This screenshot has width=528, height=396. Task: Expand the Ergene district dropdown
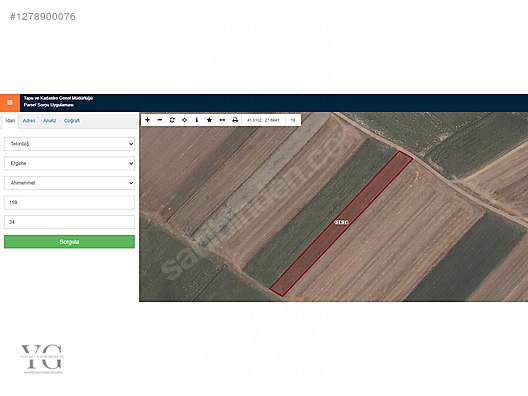click(x=69, y=163)
